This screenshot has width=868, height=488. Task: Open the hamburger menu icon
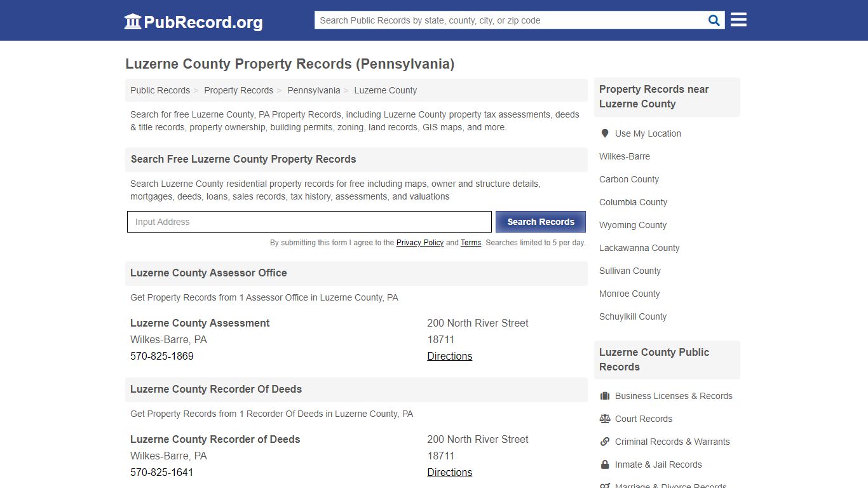click(738, 20)
